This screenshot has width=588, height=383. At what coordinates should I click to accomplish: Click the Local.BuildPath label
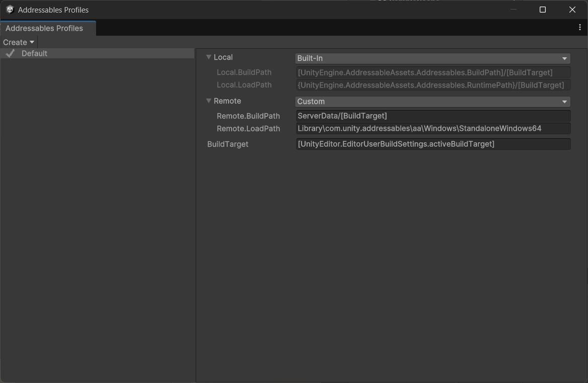[244, 72]
